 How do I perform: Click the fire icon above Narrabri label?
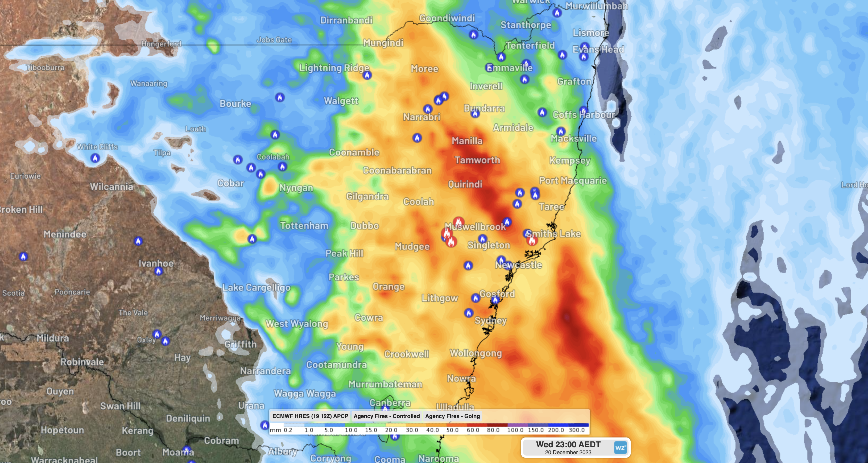point(428,109)
